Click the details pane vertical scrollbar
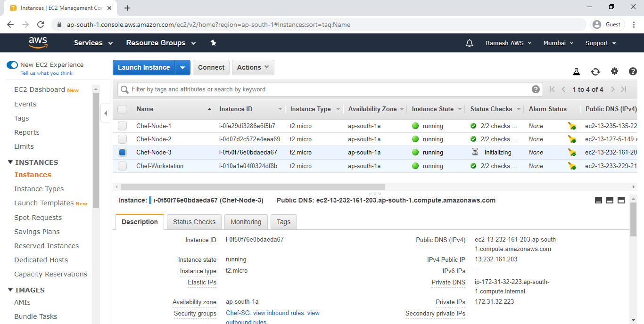Image resolution: width=644 pixels, height=324 pixels. 633,219
